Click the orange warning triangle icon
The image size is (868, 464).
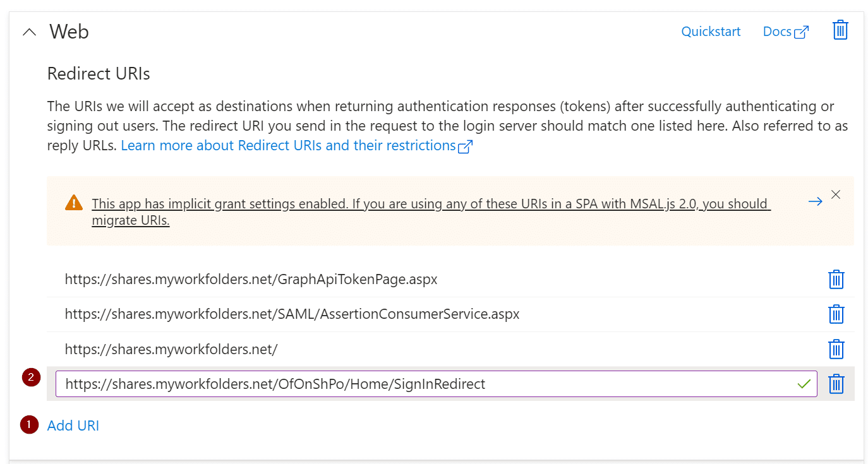(x=74, y=203)
